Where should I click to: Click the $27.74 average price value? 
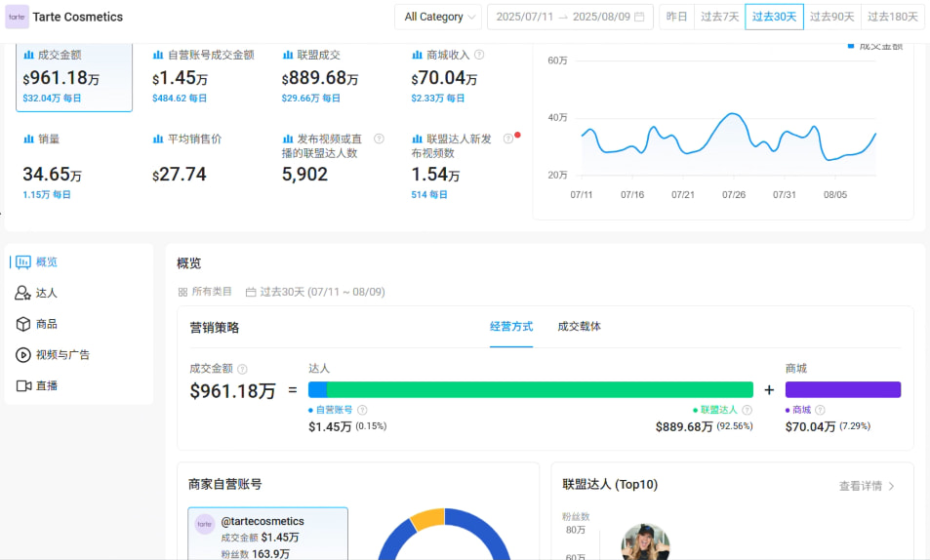click(x=180, y=175)
